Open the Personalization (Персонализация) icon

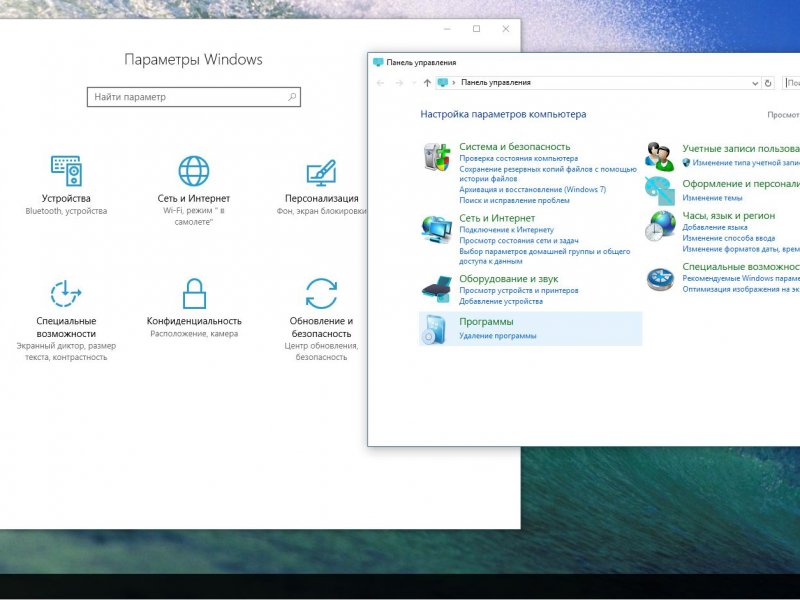pos(321,172)
